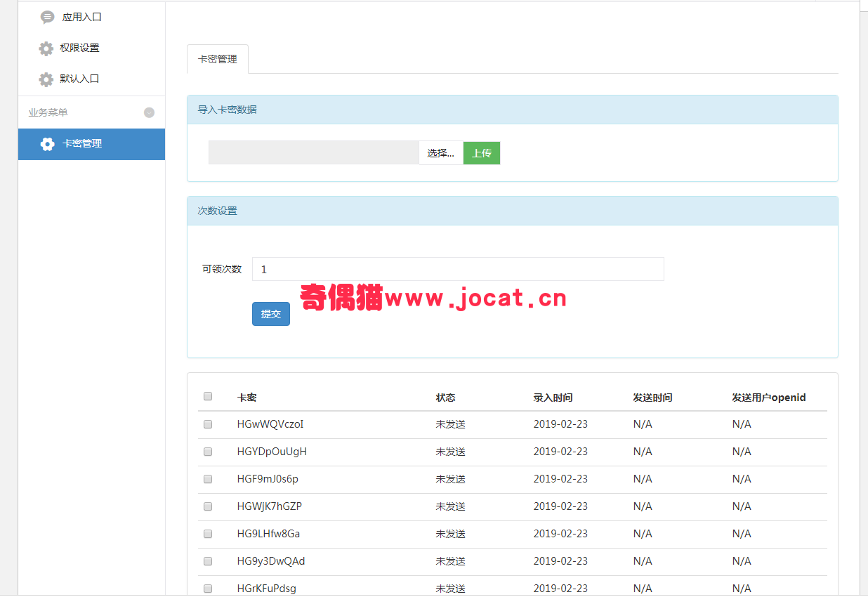The image size is (868, 597).
Task: Switch to the 卡密管理 tab
Action: point(218,59)
